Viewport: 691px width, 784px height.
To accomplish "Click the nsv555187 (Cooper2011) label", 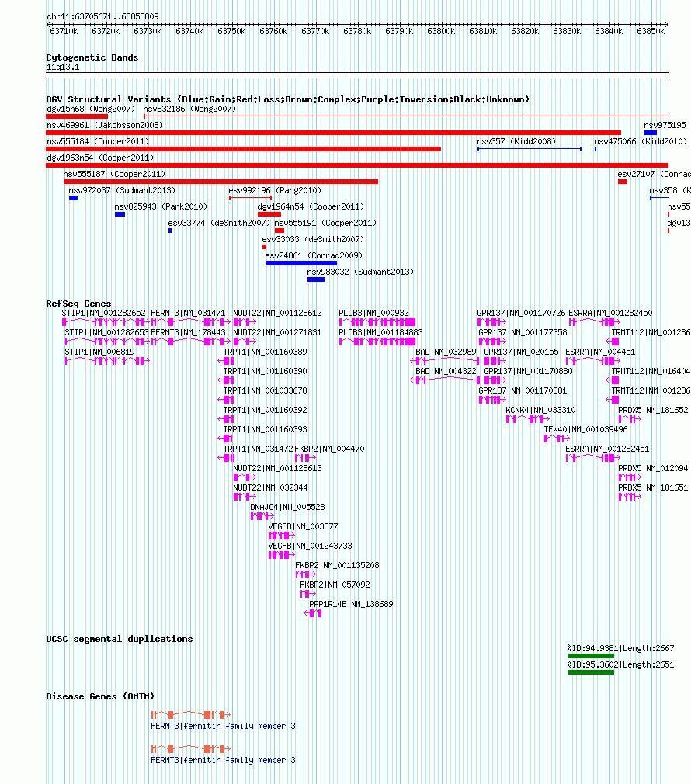I will (114, 174).
